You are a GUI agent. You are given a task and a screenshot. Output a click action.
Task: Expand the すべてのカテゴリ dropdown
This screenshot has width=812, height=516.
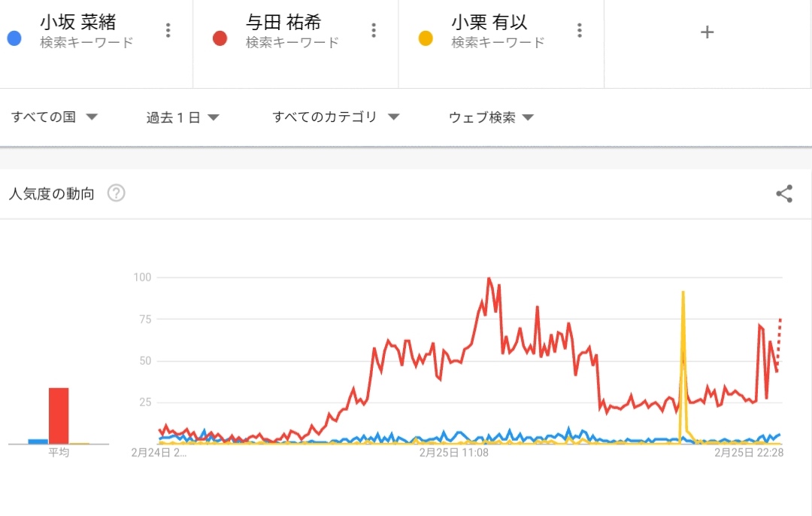(x=335, y=117)
